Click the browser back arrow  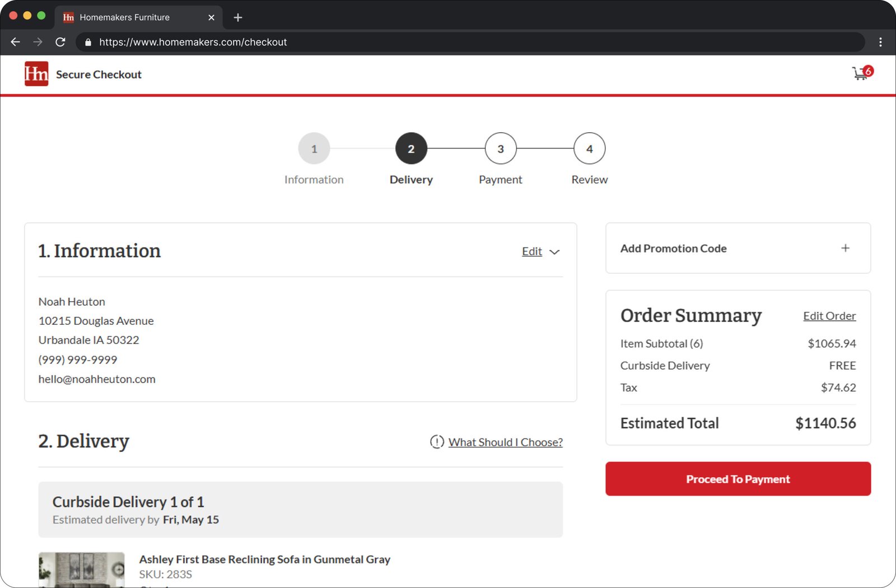click(x=15, y=42)
